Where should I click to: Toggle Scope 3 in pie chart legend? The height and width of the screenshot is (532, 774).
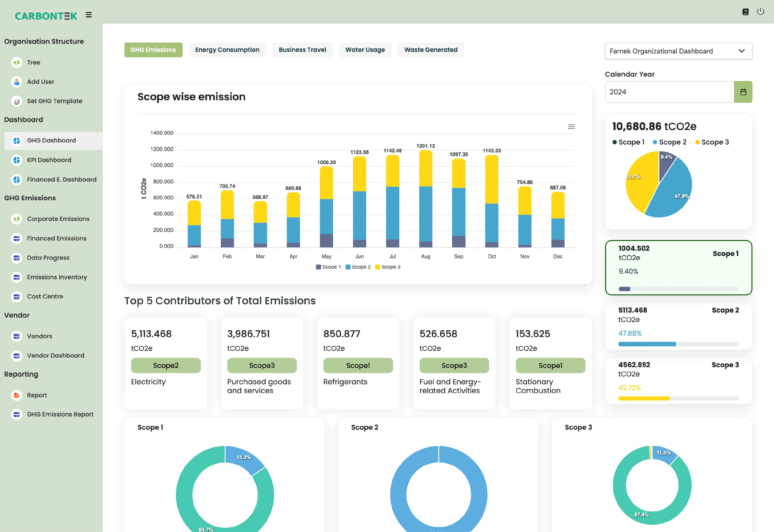click(x=712, y=142)
